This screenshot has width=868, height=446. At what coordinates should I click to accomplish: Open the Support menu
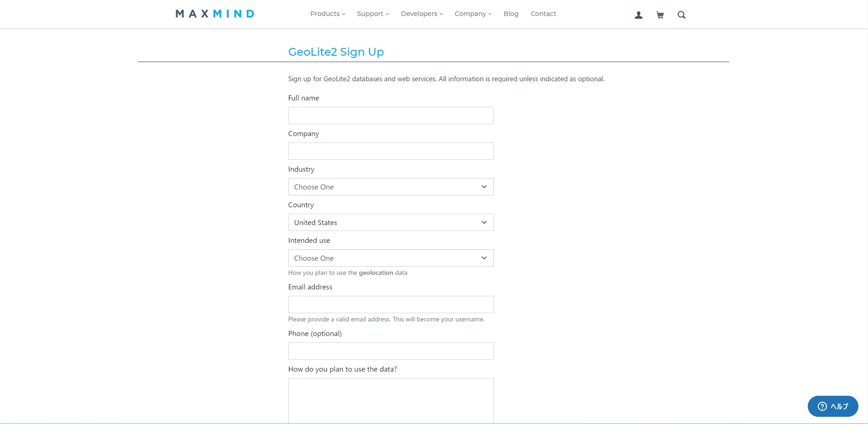pyautogui.click(x=373, y=14)
